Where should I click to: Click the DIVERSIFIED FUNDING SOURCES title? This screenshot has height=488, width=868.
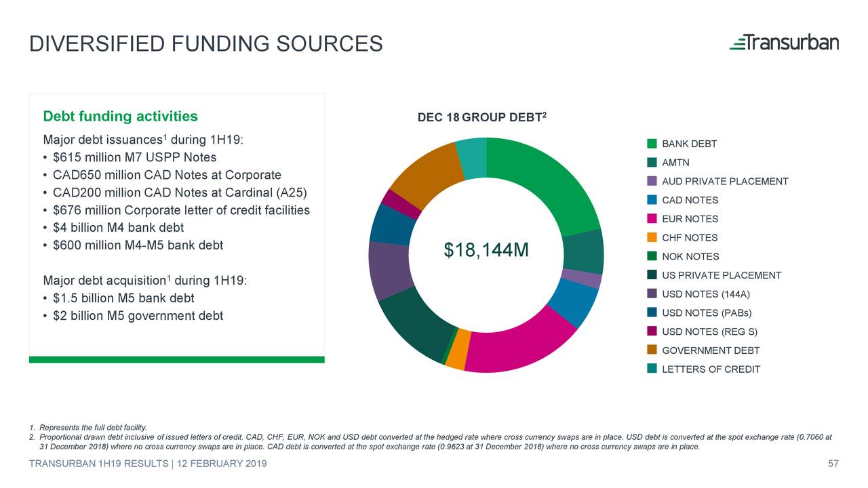tap(206, 44)
